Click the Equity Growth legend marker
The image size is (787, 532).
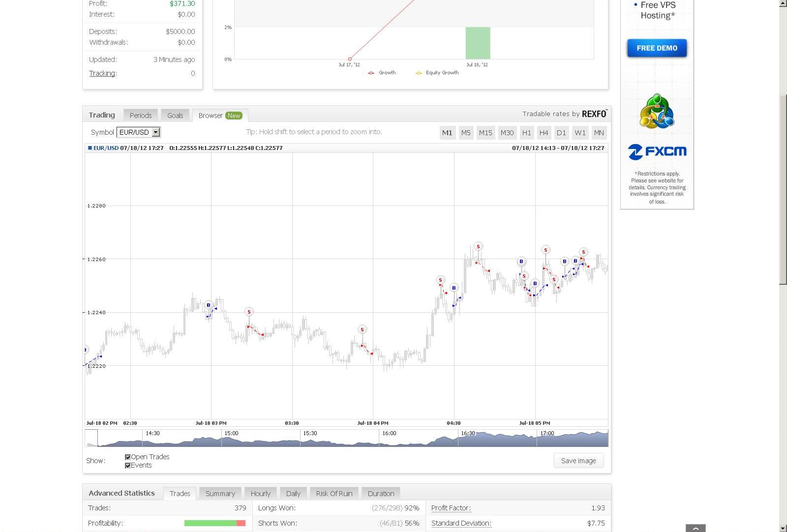(419, 73)
